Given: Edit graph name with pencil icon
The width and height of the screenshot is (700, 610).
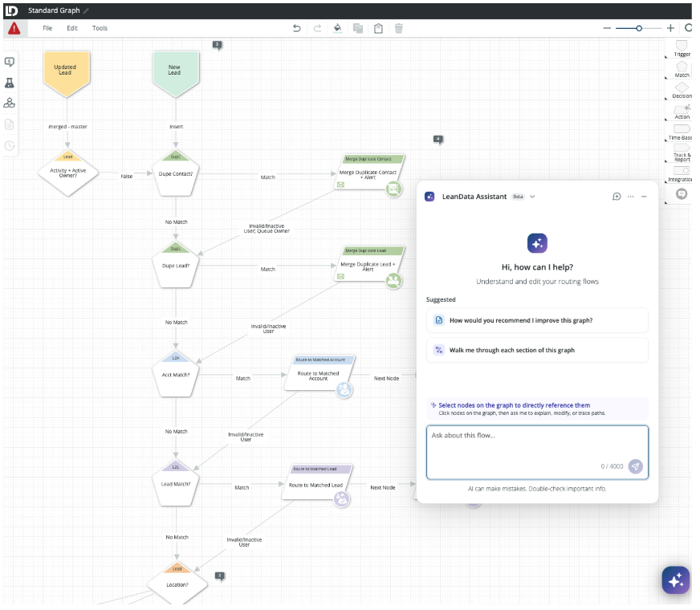Looking at the screenshot, I should coord(86,10).
